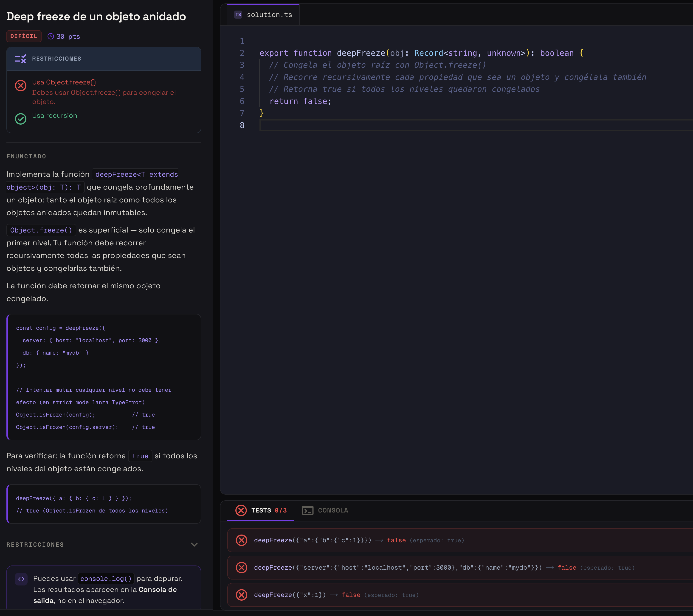Image resolution: width=693 pixels, height=616 pixels.
Task: Click the TS file type icon
Action: pyautogui.click(x=238, y=14)
